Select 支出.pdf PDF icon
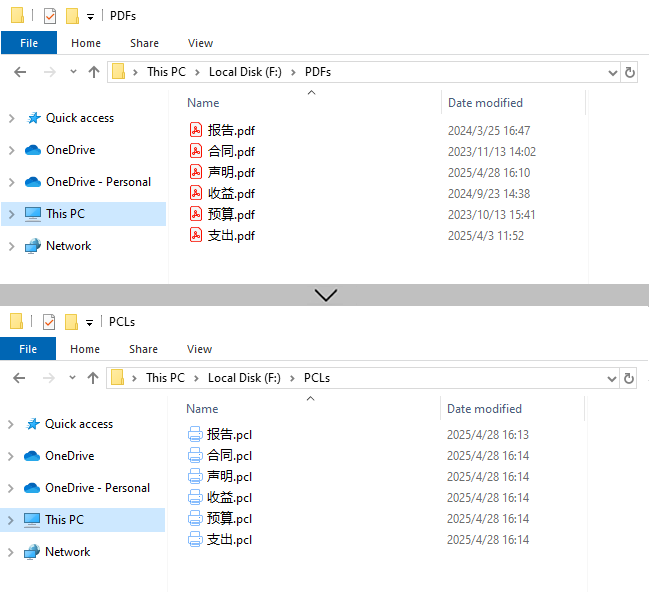Image resolution: width=649 pixels, height=592 pixels. 196,235
